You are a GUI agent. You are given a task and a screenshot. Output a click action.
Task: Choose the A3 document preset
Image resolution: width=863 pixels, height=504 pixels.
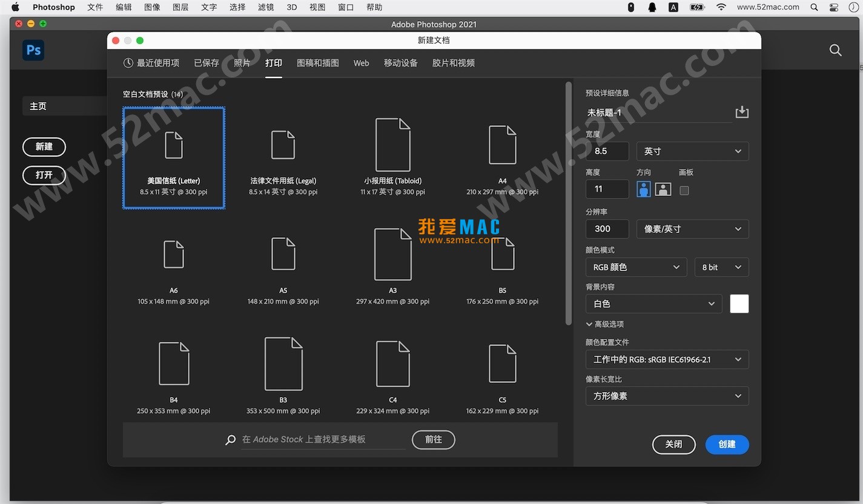click(392, 267)
